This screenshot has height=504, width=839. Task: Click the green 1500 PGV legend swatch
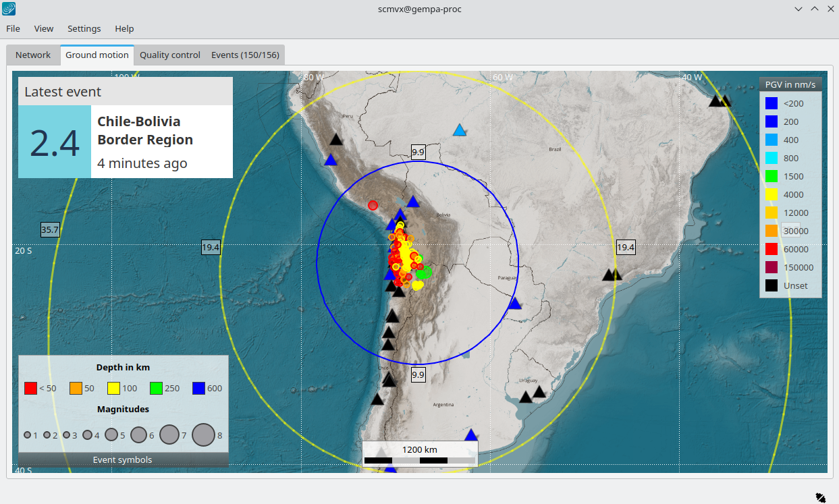[x=772, y=177]
